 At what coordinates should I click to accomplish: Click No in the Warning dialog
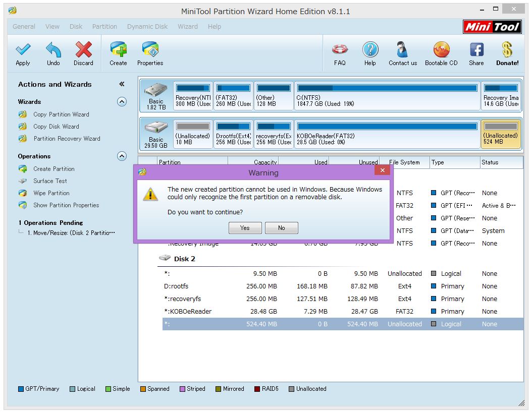pos(282,228)
